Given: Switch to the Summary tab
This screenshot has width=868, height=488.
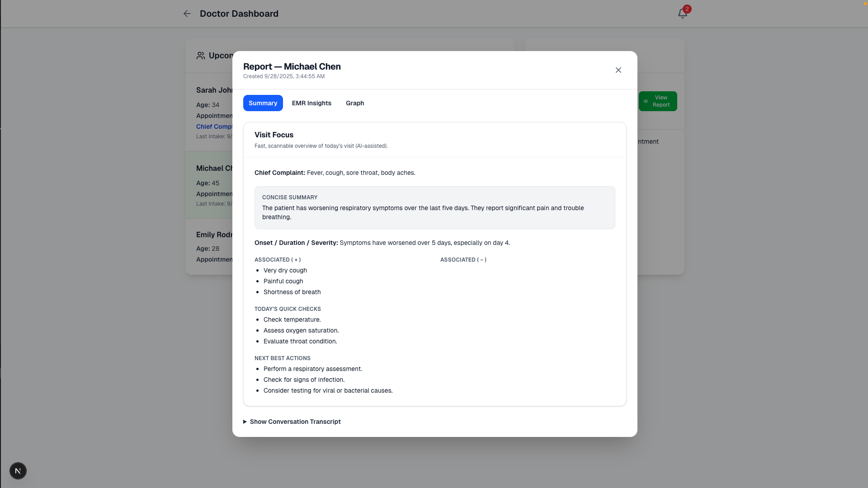Looking at the screenshot, I should tap(263, 103).
